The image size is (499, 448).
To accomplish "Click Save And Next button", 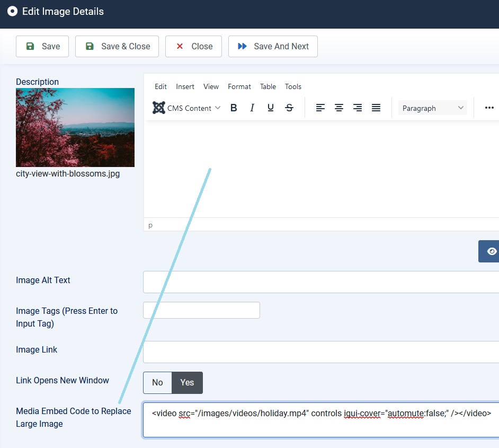I will (x=273, y=47).
